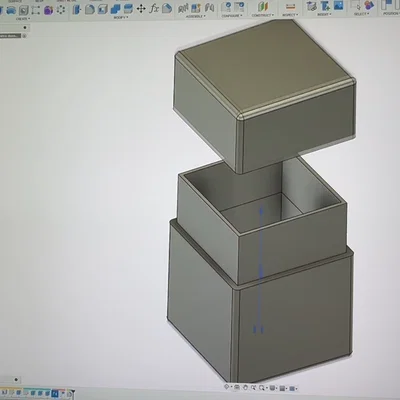Open Change Parameters fx tool

(154, 8)
